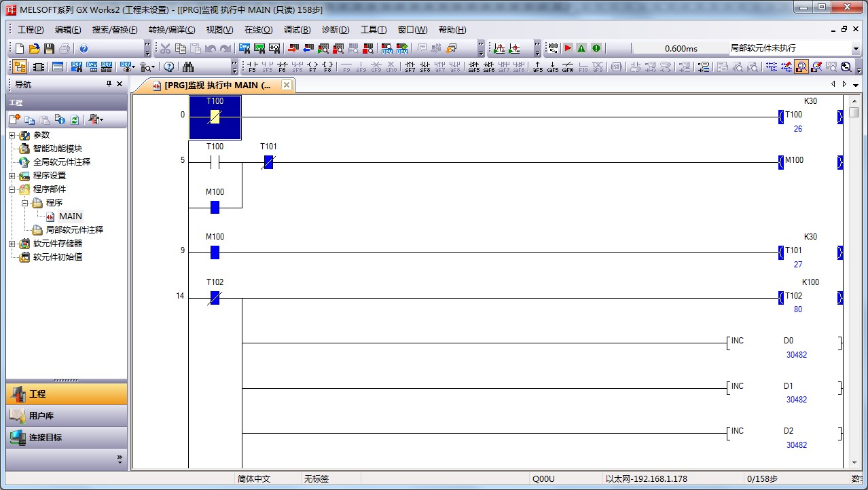Click the green circle error status icon
The width and height of the screenshot is (868, 490).
(596, 48)
